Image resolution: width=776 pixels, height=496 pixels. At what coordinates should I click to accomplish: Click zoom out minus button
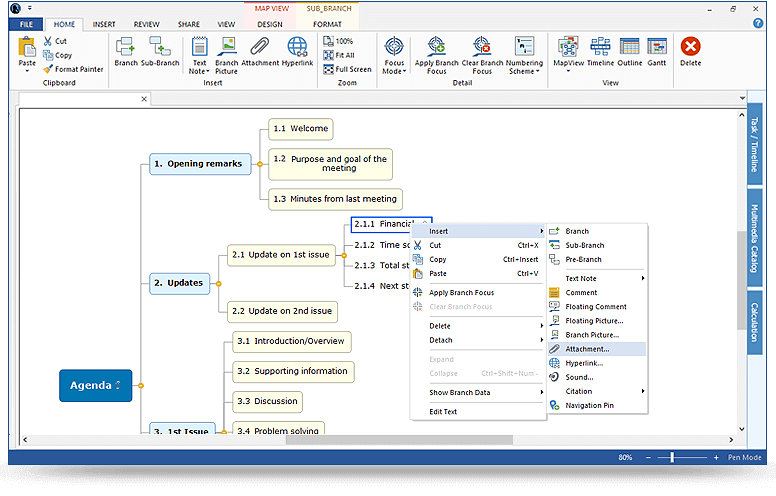648,458
